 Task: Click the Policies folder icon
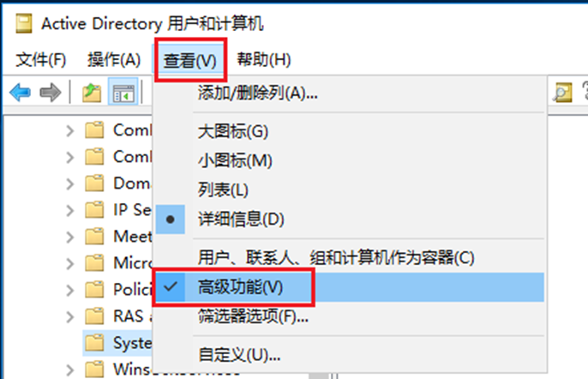94,289
